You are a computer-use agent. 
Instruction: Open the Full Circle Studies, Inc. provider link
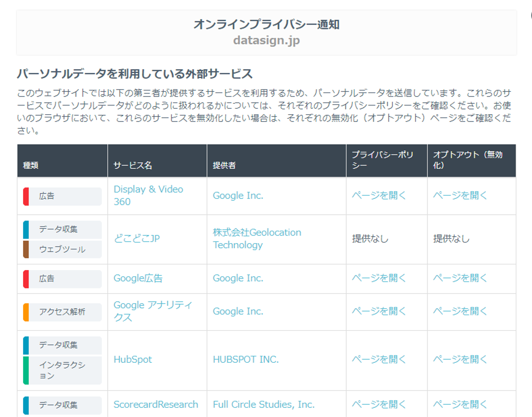(x=263, y=404)
